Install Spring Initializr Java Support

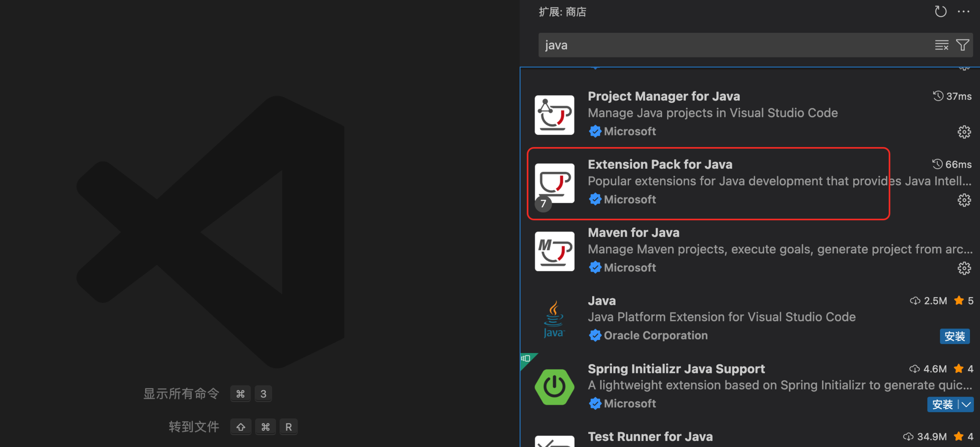tap(942, 404)
